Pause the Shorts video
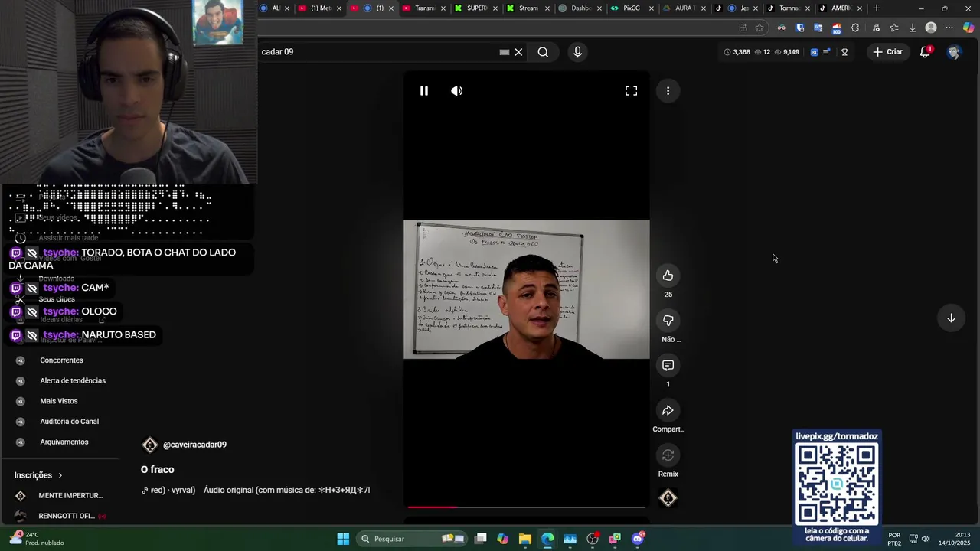 [x=423, y=91]
